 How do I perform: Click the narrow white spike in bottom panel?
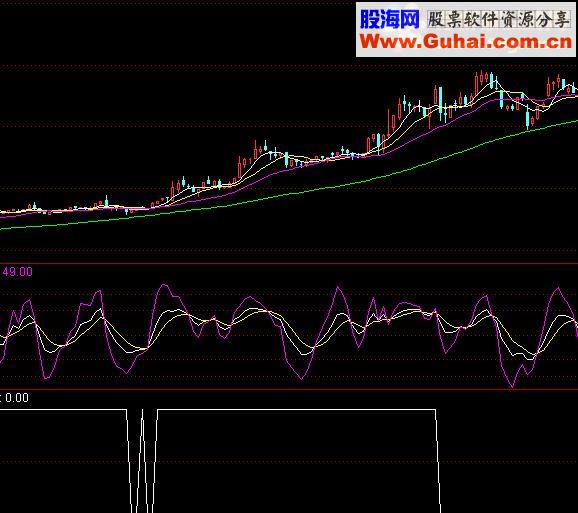click(142, 461)
